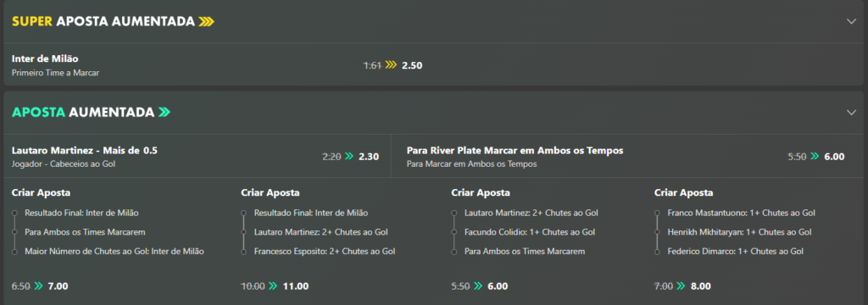Select Lautaro Martinez Mais de 0.5 odds 2.30

pyautogui.click(x=369, y=157)
